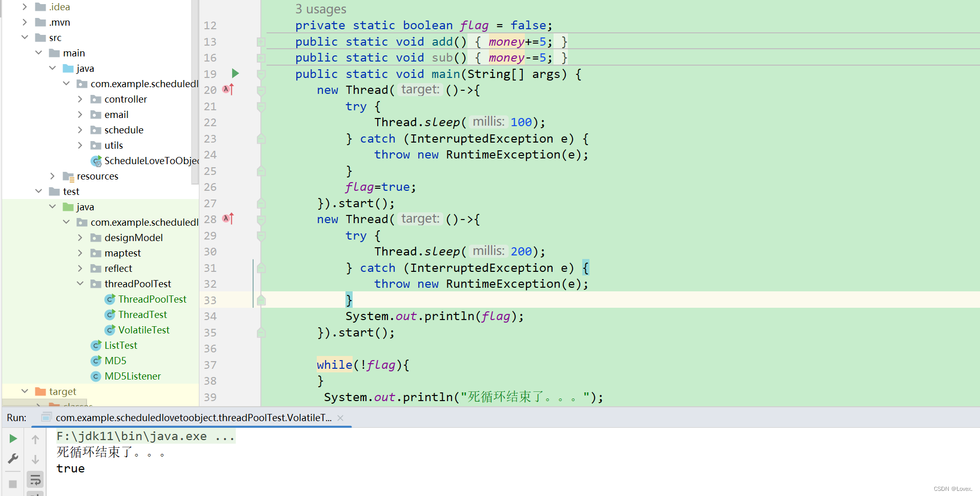Image resolution: width=980 pixels, height=496 pixels.
Task: Open ListTest class file
Action: [120, 345]
